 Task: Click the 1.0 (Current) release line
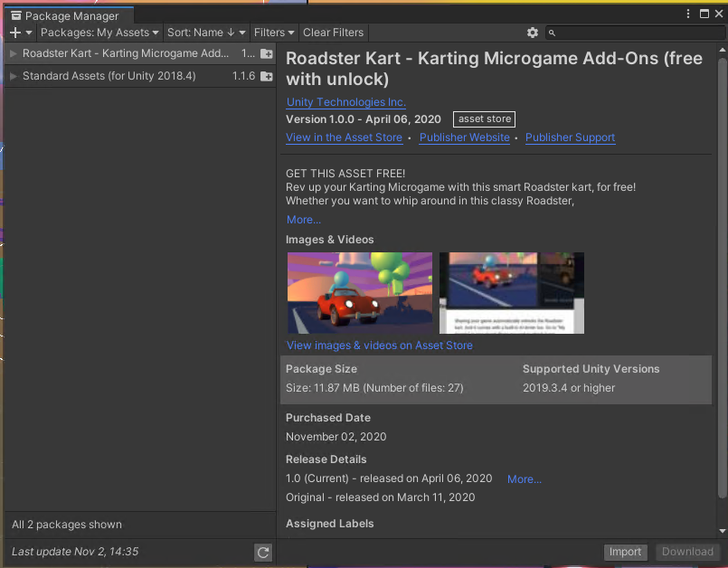click(x=389, y=478)
